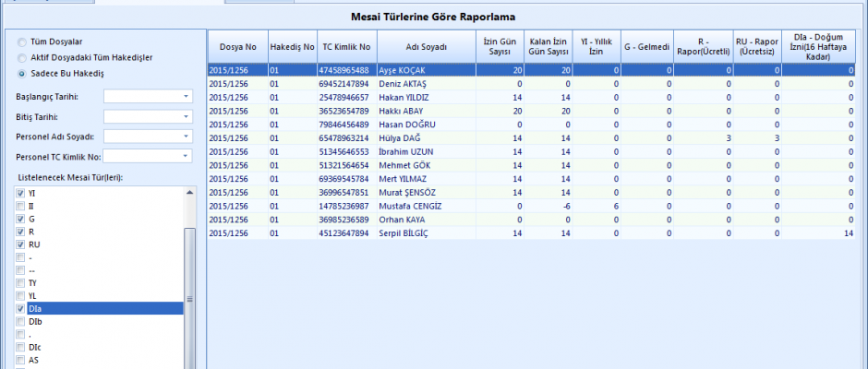The width and height of the screenshot is (868, 369).
Task: Choose Aktif Dosyadaki Tüm Hakedişler option
Action: click(x=22, y=57)
